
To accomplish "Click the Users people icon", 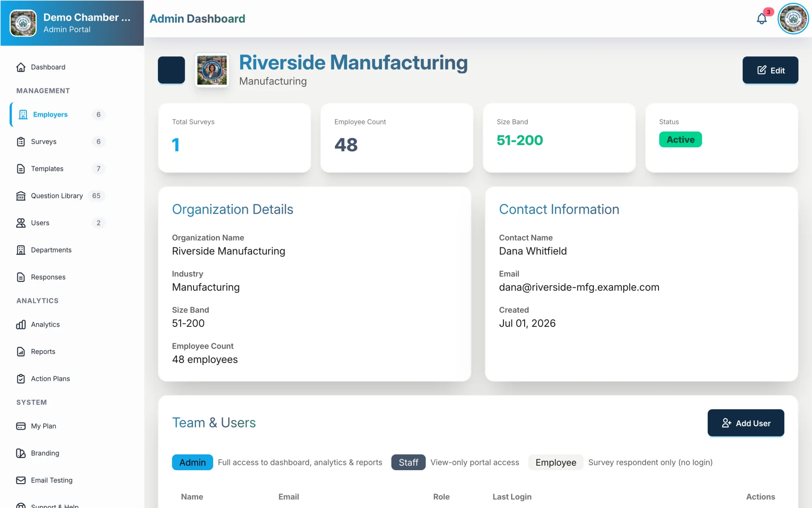I will point(21,223).
